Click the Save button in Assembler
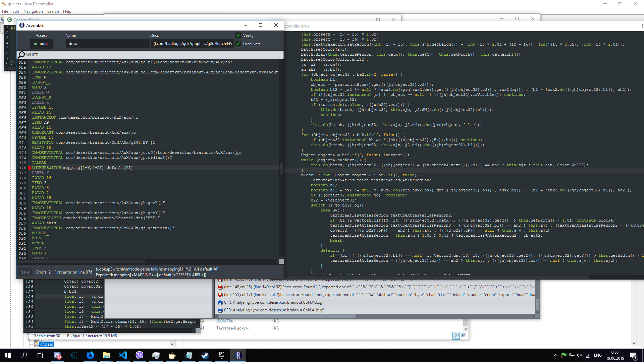Screen dimensions: 644x362 [25, 272]
